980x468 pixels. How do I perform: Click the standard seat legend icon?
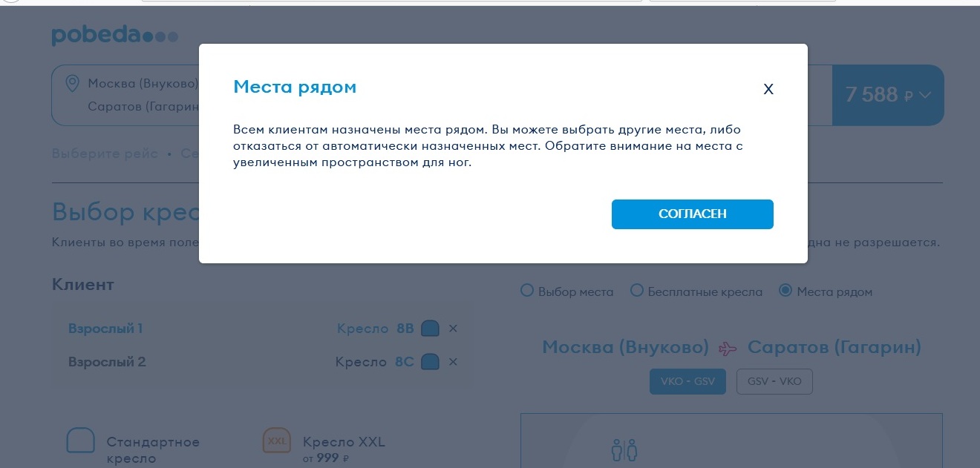81,441
